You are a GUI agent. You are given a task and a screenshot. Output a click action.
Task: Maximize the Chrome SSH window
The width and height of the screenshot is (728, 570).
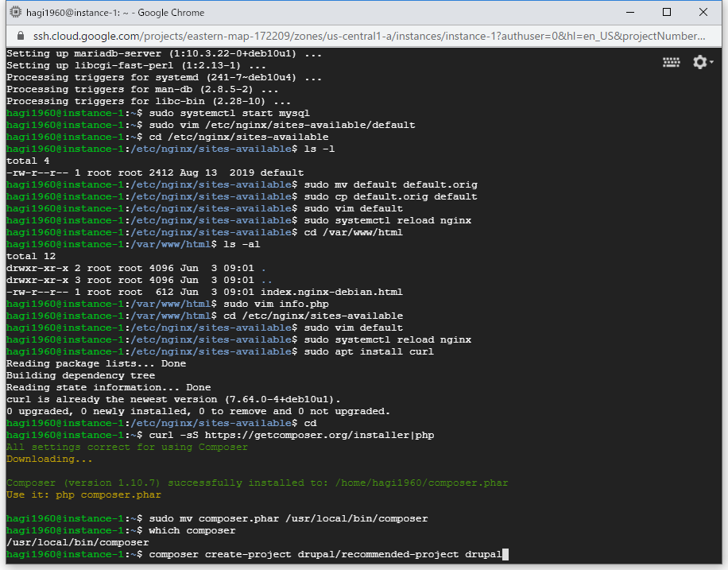click(x=667, y=13)
